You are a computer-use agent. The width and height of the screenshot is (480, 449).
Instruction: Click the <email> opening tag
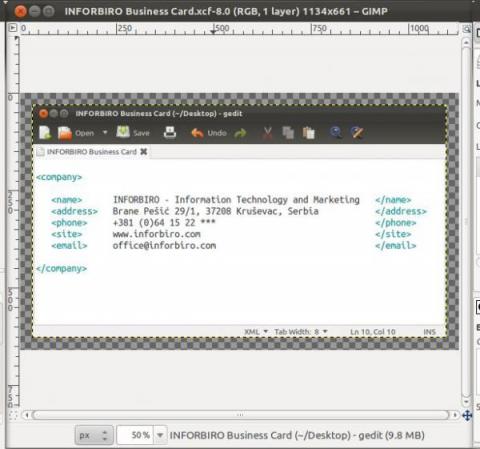point(69,245)
